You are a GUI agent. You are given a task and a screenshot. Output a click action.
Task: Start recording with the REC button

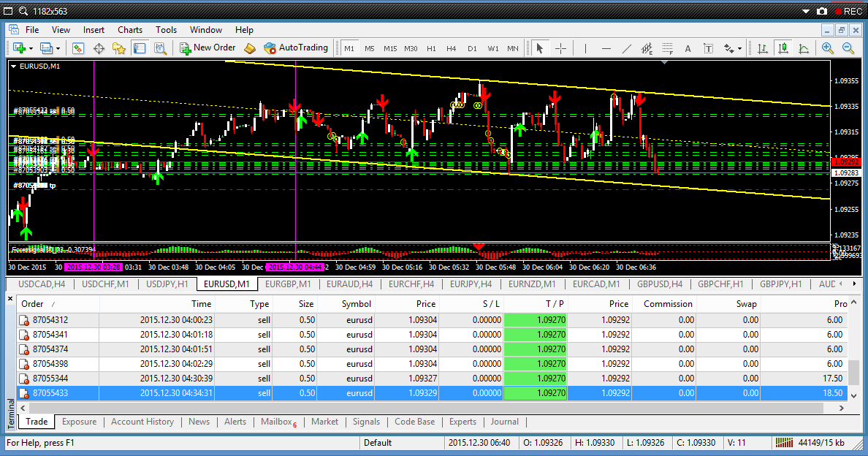pos(848,11)
